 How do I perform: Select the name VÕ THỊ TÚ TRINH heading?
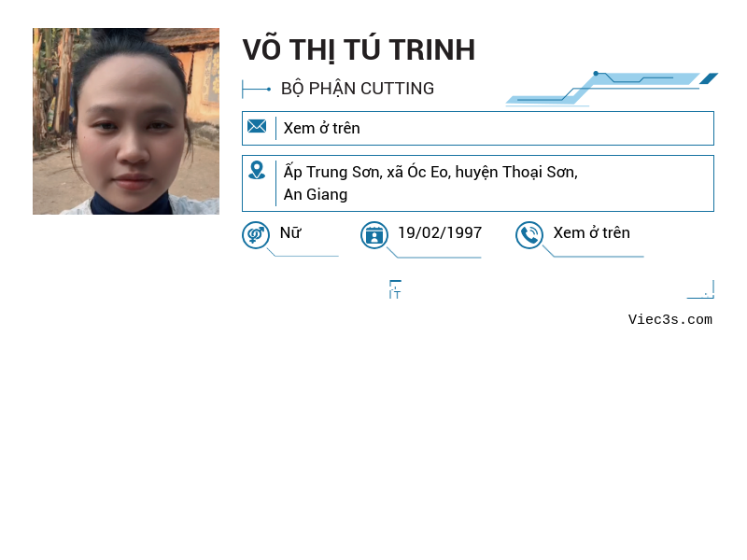pyautogui.click(x=359, y=49)
